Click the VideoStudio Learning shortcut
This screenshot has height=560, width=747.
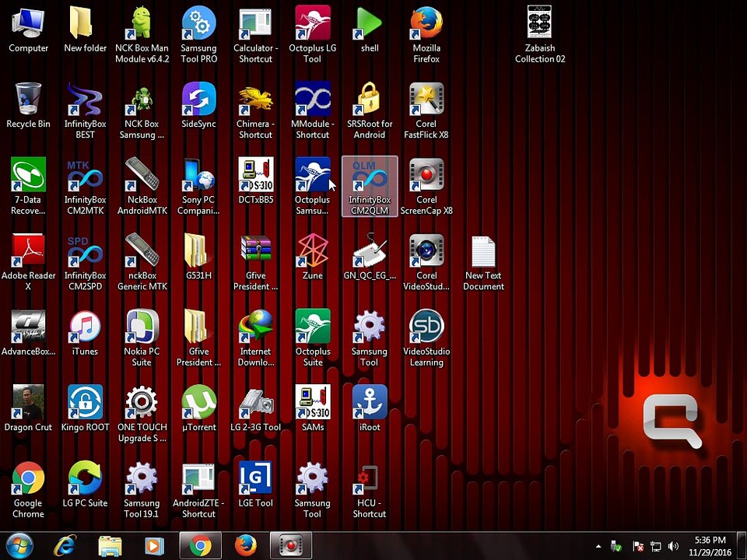pos(426,338)
